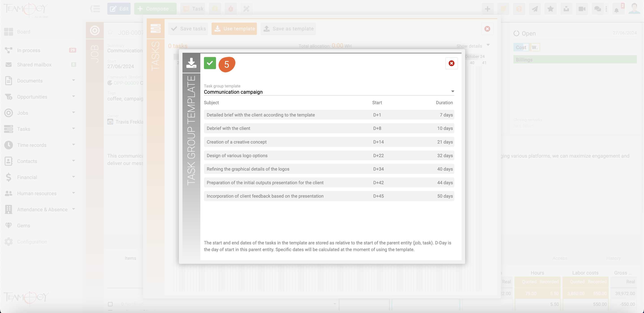Close the Tasks panel
This screenshot has width=644, height=313.
point(487,29)
